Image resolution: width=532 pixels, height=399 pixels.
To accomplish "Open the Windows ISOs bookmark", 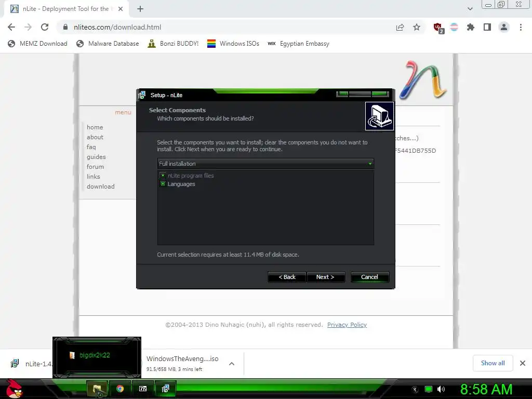I will [x=233, y=44].
